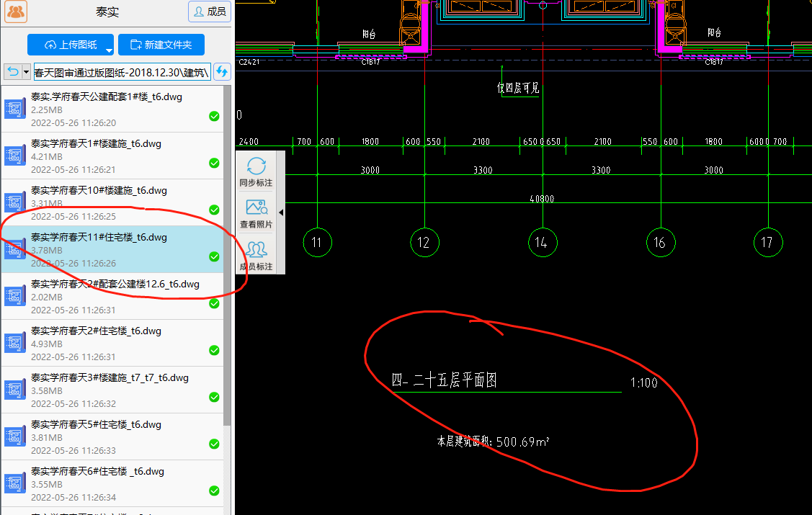Image resolution: width=812 pixels, height=515 pixels.
Task: Click the drawing icon of 公建配套1#楼 file
Action: [x=15, y=109]
